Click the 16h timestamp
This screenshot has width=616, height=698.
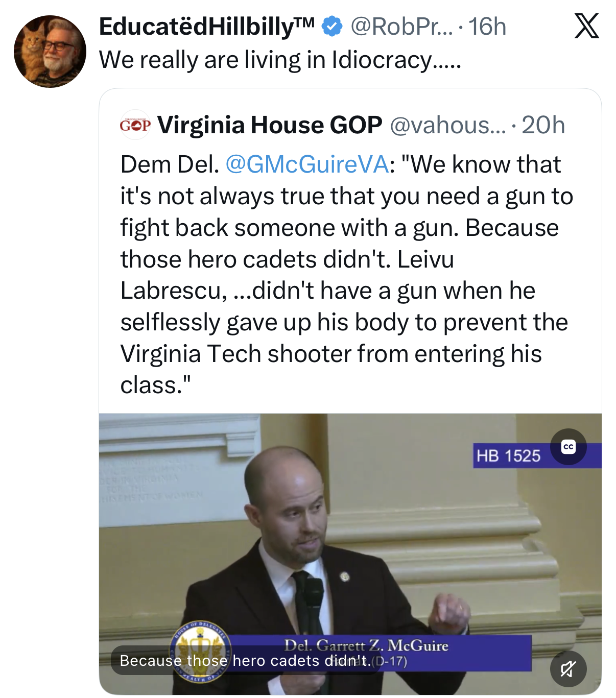(487, 27)
